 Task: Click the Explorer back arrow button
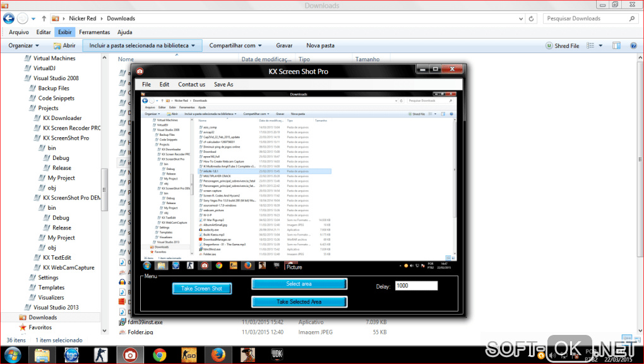(9, 18)
